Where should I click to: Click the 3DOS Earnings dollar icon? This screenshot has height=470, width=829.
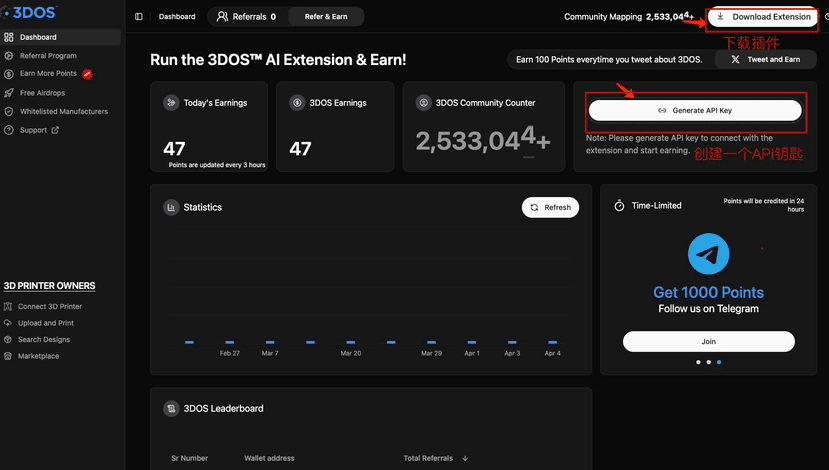(297, 103)
